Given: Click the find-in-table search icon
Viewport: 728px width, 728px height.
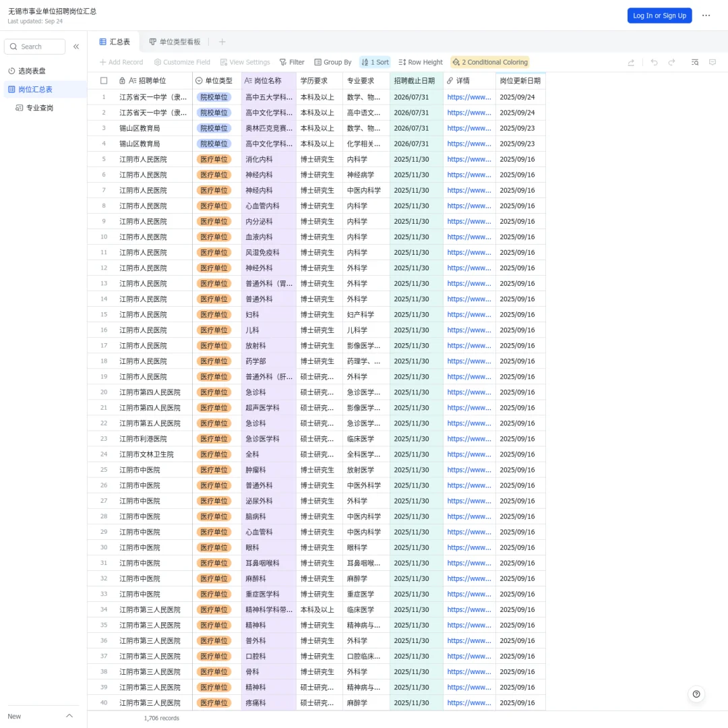Looking at the screenshot, I should pos(695,62).
